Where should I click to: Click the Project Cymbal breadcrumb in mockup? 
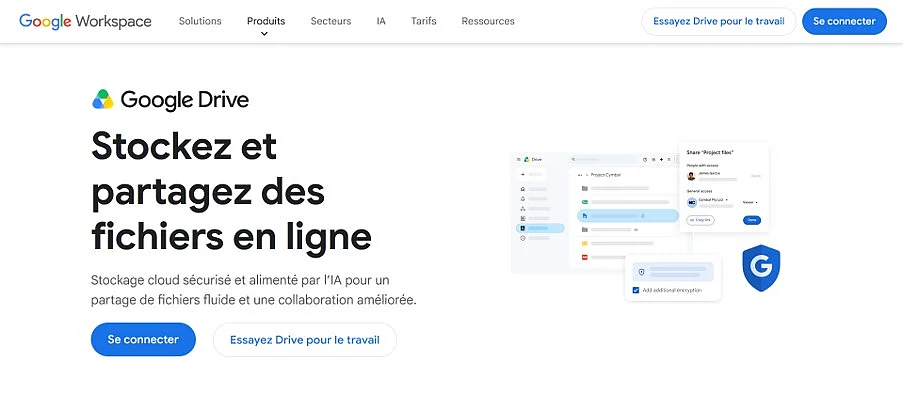point(606,174)
